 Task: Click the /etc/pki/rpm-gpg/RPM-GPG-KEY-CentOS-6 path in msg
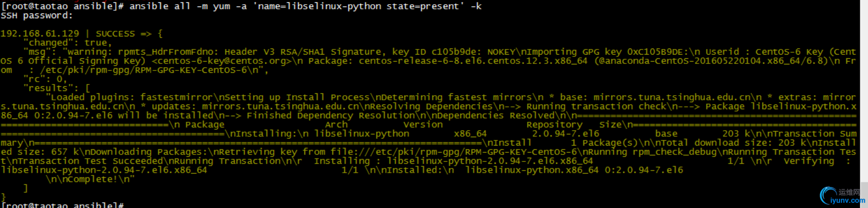pyautogui.click(x=144, y=70)
